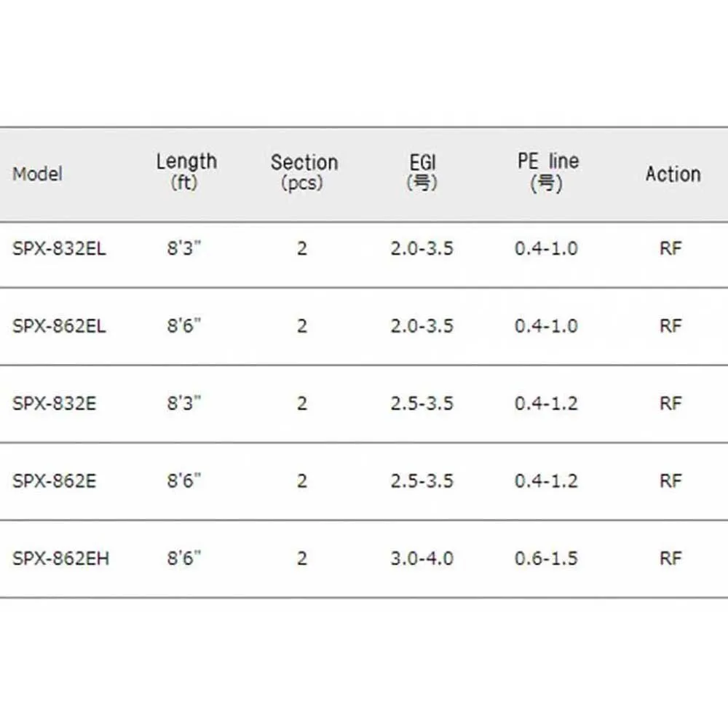Click the section count for SPX-862E

pos(302,481)
